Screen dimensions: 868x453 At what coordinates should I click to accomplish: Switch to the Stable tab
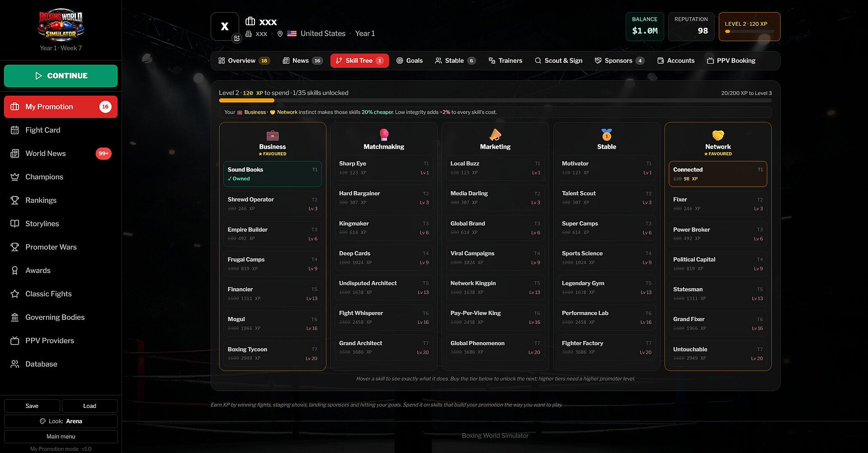click(x=455, y=61)
